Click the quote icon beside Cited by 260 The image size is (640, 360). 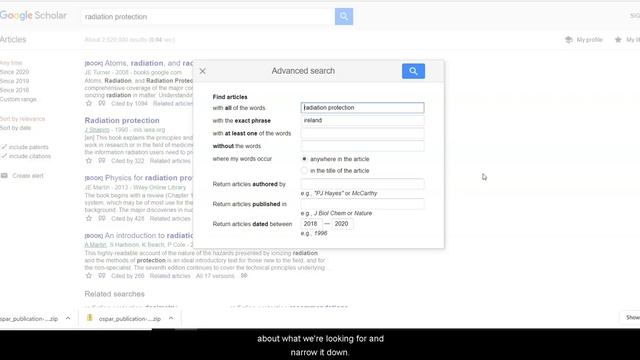[x=102, y=276]
